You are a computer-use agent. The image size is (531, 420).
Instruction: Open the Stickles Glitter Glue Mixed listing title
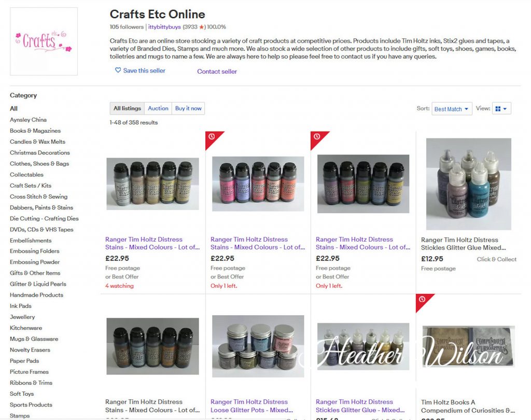463,244
